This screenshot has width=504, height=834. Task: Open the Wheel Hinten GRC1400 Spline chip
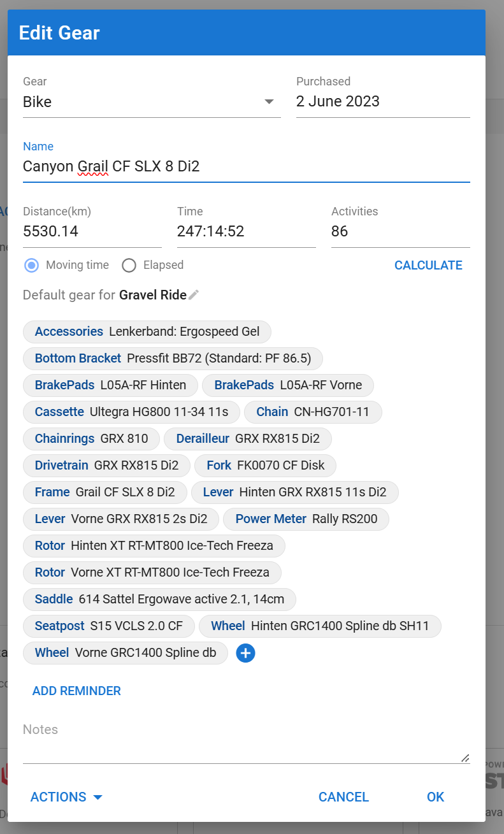[320, 626]
